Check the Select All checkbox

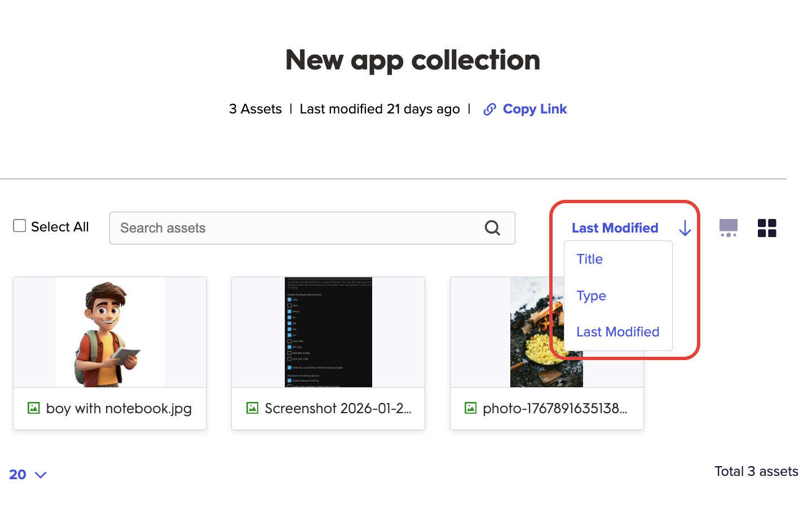point(20,226)
